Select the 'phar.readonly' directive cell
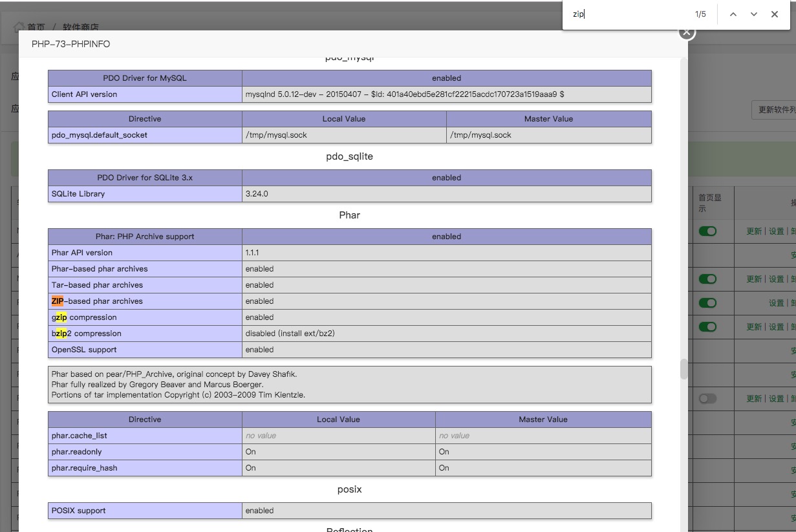The image size is (796, 532). [x=145, y=452]
